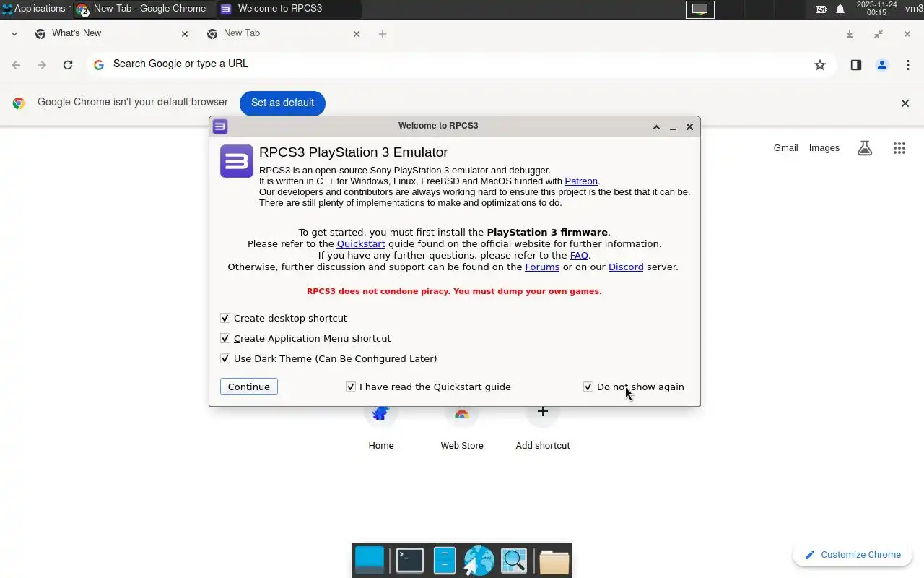Bookmark this tab with the star icon
The height and width of the screenshot is (578, 924).
[820, 65]
